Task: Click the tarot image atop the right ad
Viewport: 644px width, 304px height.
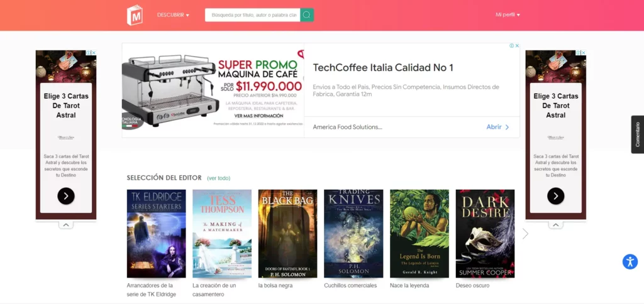Action: pos(556,67)
